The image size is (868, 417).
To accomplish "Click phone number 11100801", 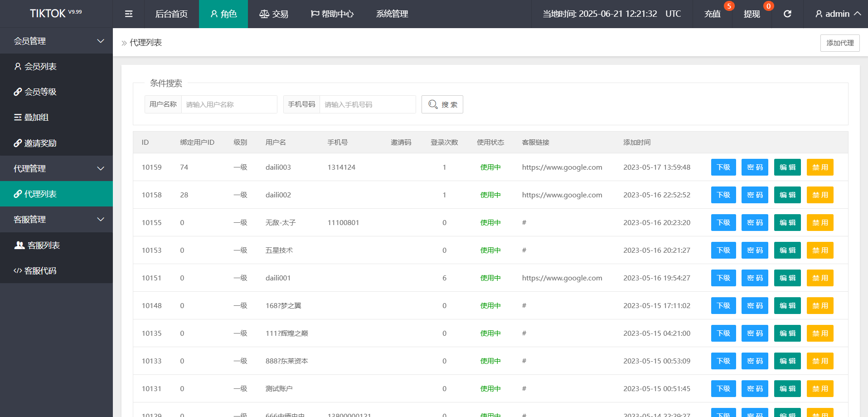I will (x=343, y=222).
